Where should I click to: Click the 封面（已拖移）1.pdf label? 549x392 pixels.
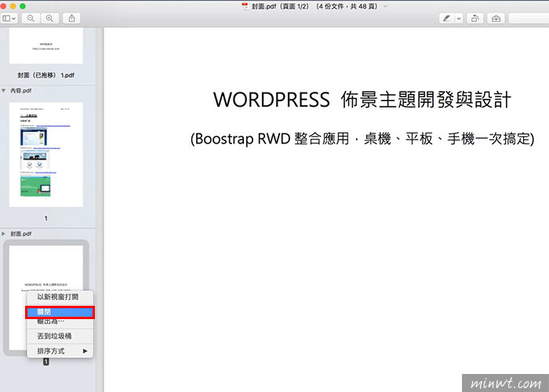[45, 75]
